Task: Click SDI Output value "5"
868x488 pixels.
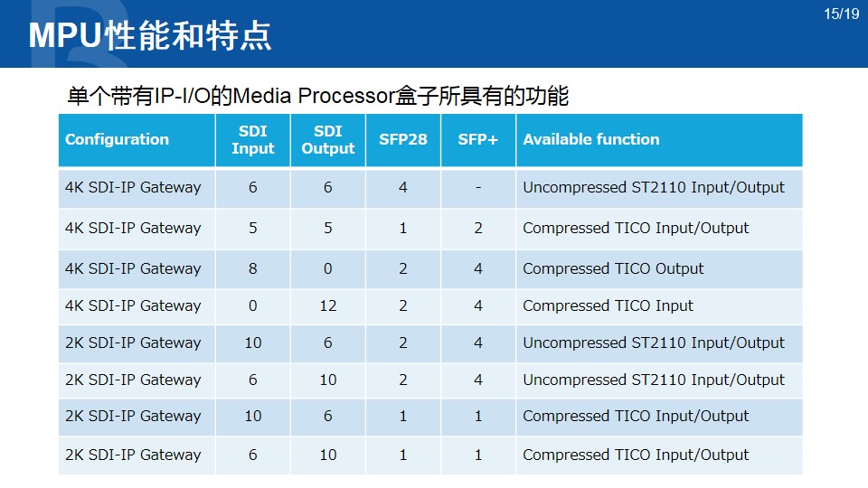Action: pos(327,228)
